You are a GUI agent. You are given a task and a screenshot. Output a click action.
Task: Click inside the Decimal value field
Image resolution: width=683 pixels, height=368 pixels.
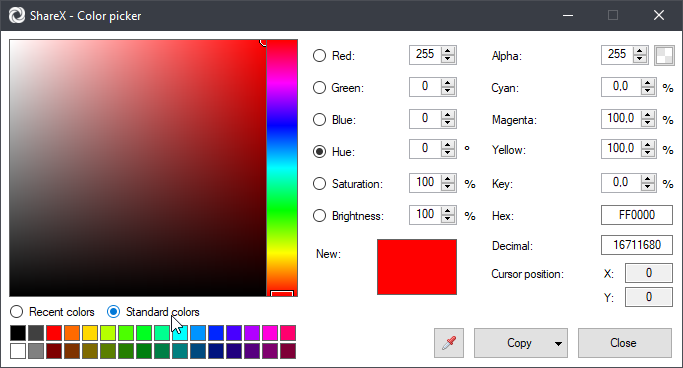[636, 245]
